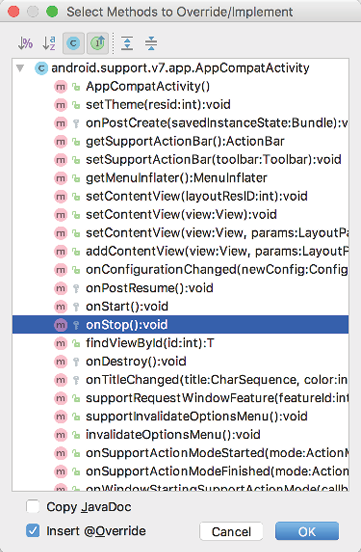Image resolution: width=361 pixels, height=552 pixels.
Task: Enable the Copy JavaDoc checkbox
Action: (x=33, y=507)
